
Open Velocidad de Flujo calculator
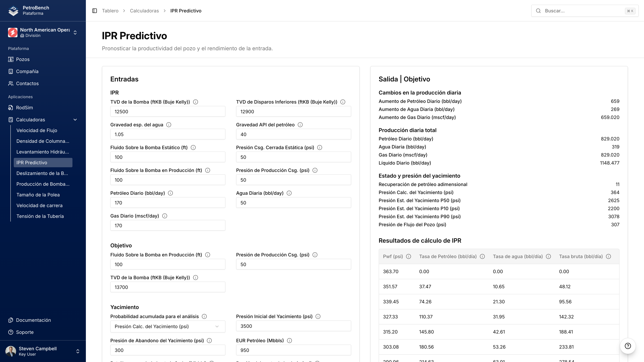point(37,130)
